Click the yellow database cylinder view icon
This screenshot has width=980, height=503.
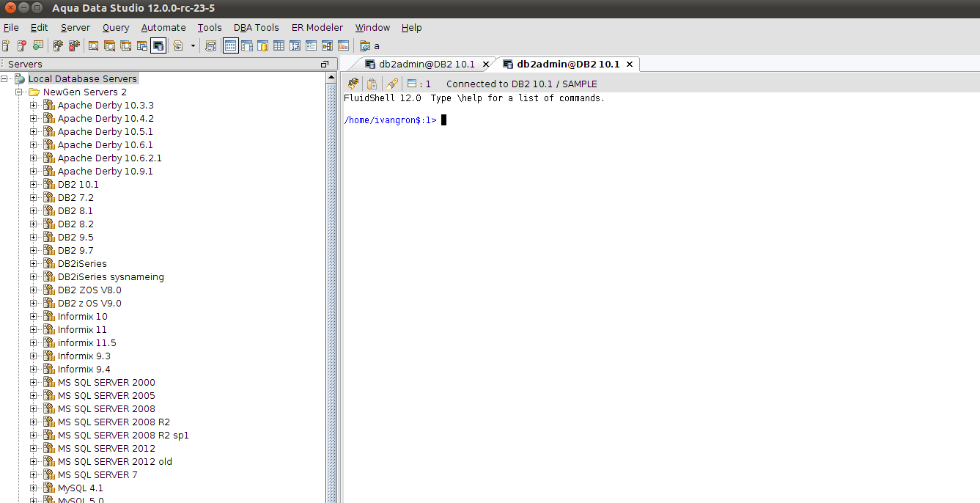tap(262, 45)
